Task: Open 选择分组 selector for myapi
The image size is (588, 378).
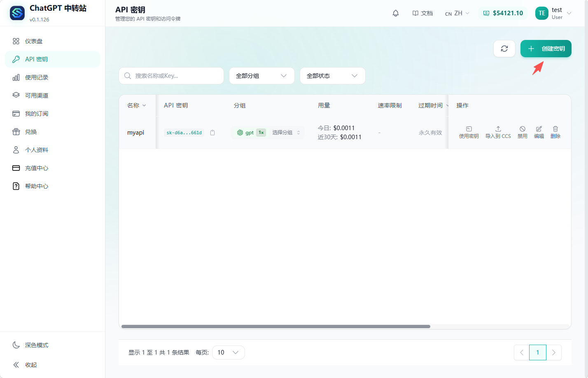Action: [287, 133]
